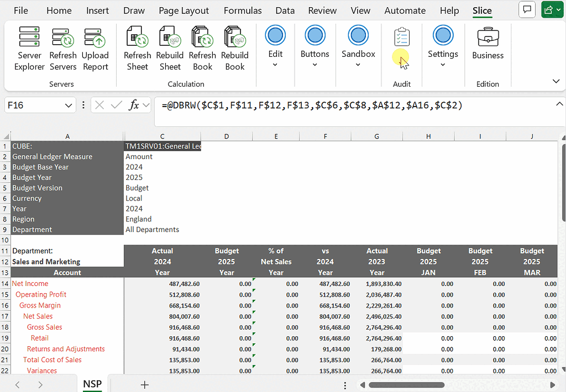Open the Server Explorer
Viewport: 566px width, 392px height.
pyautogui.click(x=29, y=49)
